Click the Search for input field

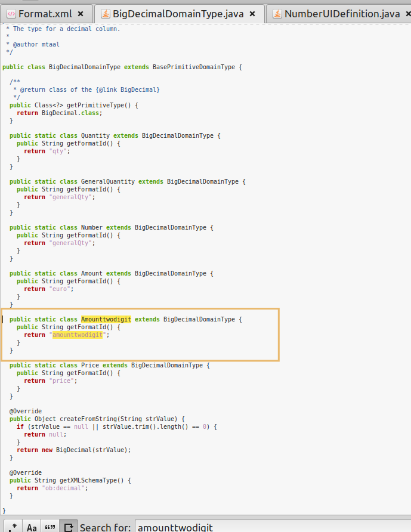[x=271, y=527]
